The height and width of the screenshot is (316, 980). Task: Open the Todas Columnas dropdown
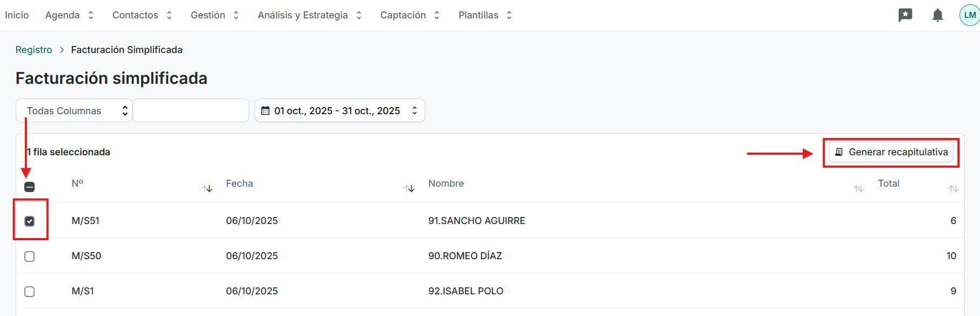(74, 110)
